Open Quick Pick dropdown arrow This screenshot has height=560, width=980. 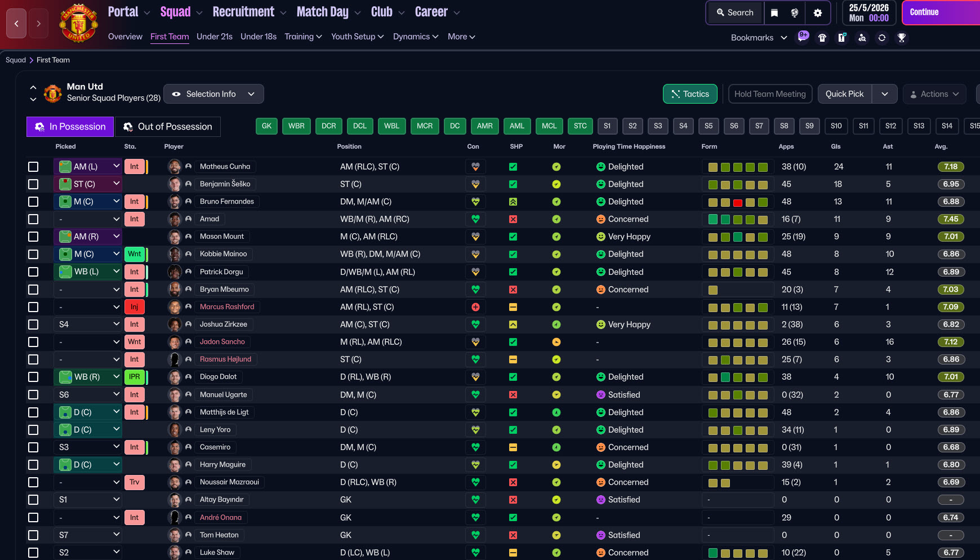[x=884, y=94]
